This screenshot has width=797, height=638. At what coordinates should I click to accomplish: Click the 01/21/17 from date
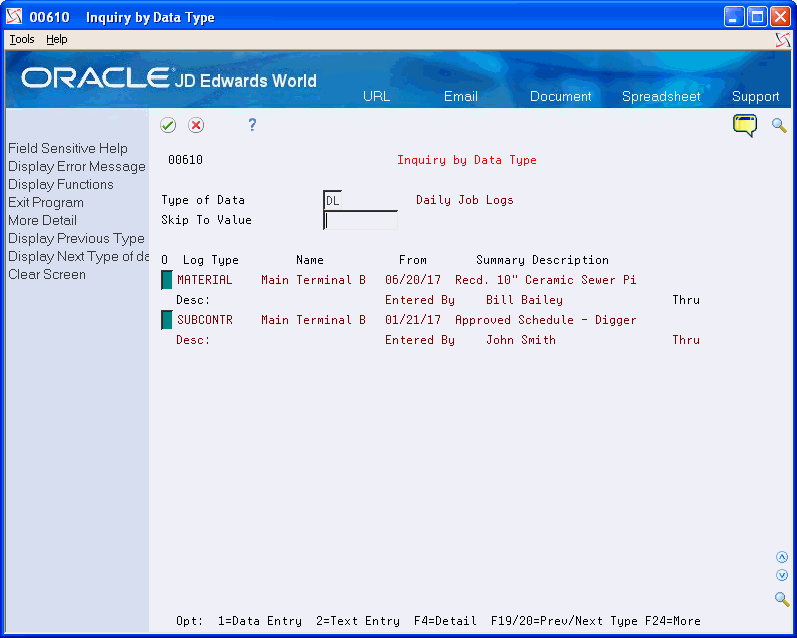click(413, 320)
